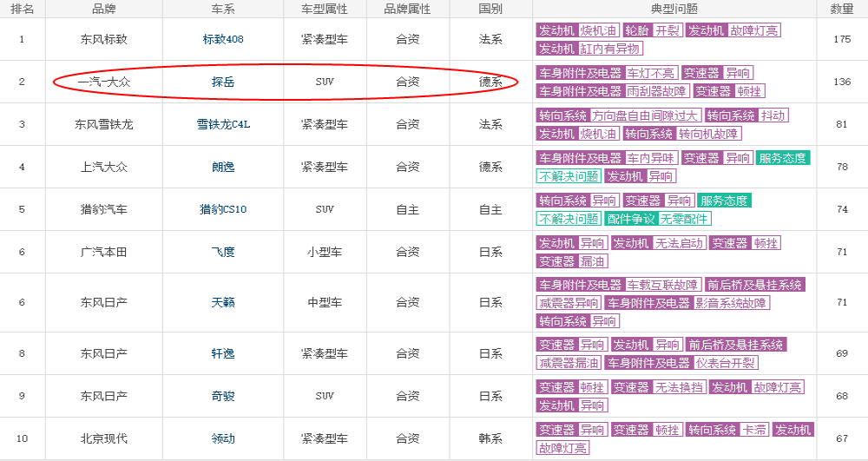Click the 发动机 无法启动 issue tag
The image size is (868, 461).
pyautogui.click(x=659, y=243)
